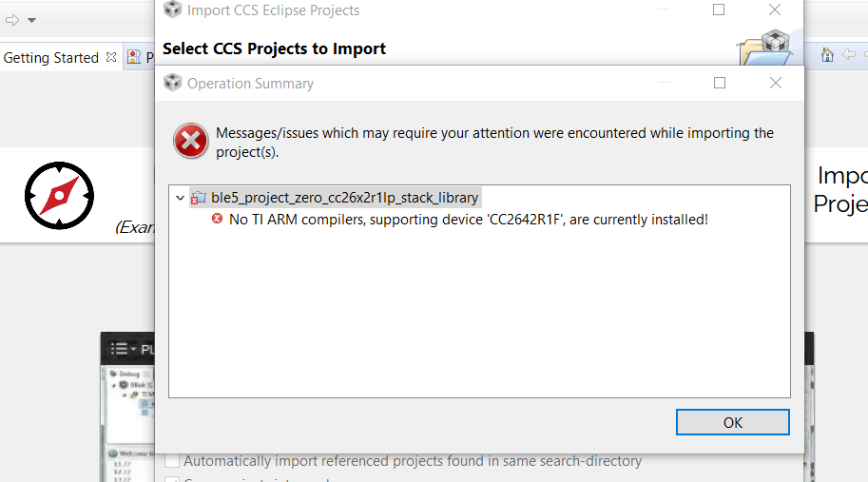The image size is (868, 482).
Task: Click the red compass icon on Getting Started
Action: (x=59, y=196)
